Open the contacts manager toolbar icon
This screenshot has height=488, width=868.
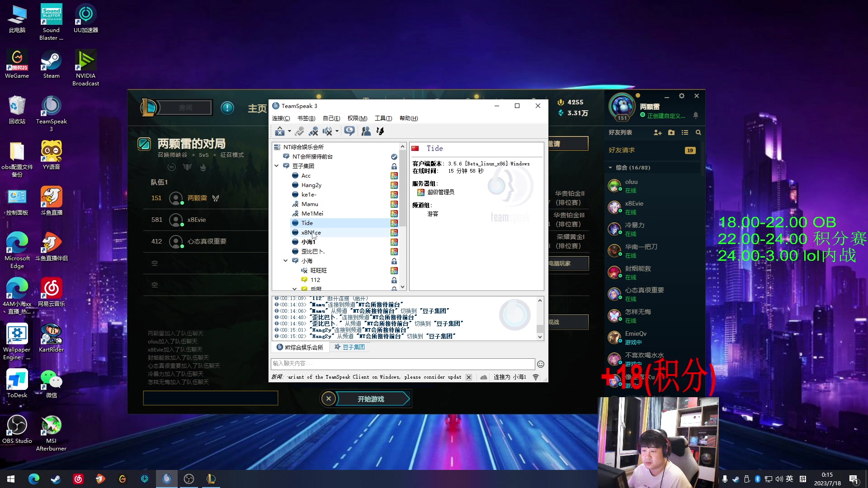tap(366, 131)
